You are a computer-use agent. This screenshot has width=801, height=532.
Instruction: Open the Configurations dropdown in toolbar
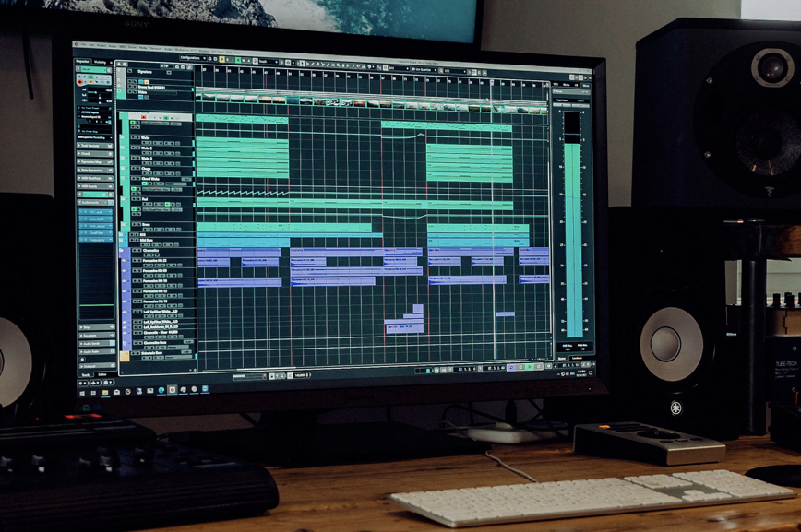[x=192, y=57]
